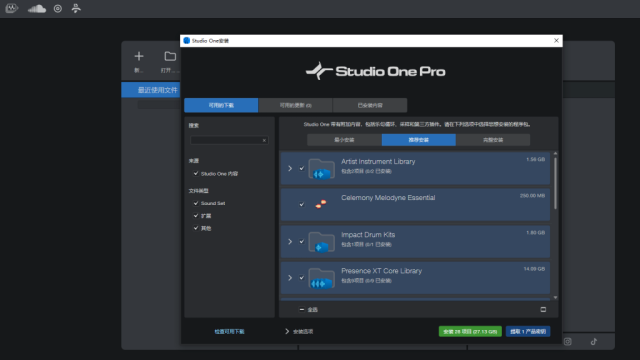Toggle the Studio One 内容 source checkbox
The width and height of the screenshot is (640, 360).
point(196,173)
